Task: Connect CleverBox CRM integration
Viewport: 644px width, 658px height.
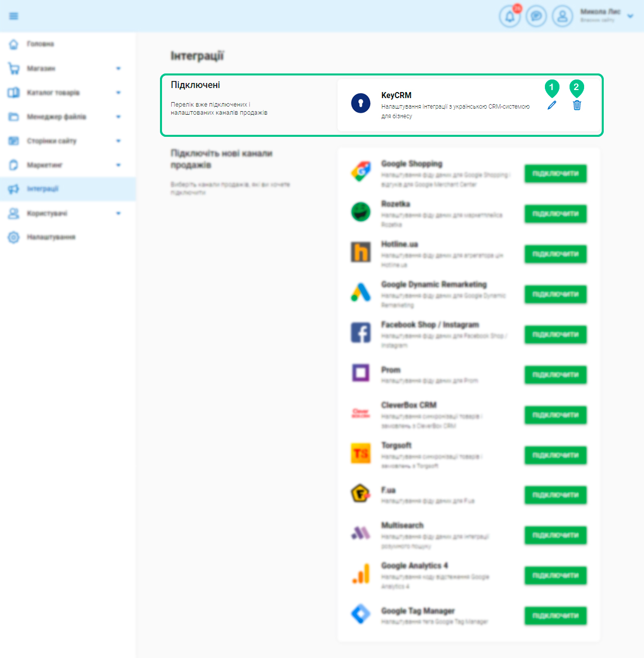Action: click(555, 415)
